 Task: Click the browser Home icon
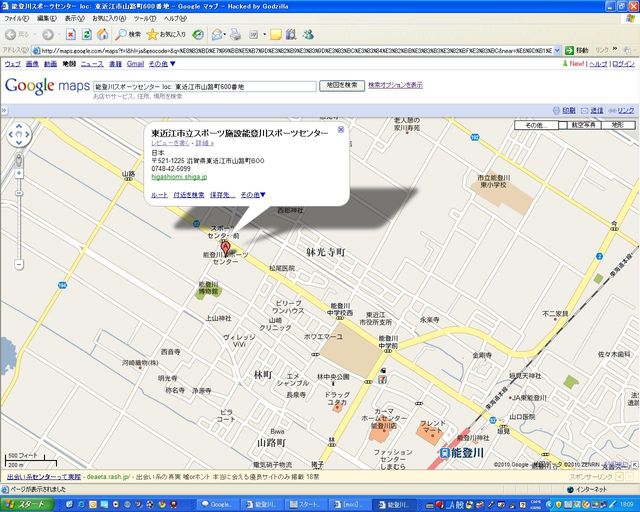pos(102,34)
